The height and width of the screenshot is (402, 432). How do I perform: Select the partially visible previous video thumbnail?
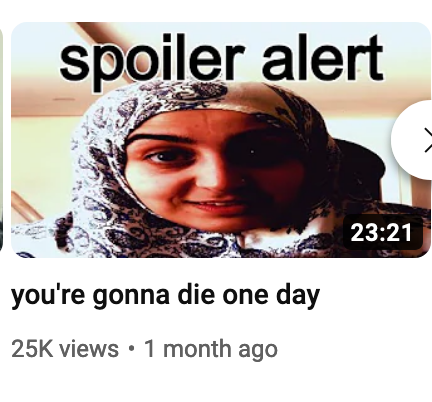[x=1, y=140]
